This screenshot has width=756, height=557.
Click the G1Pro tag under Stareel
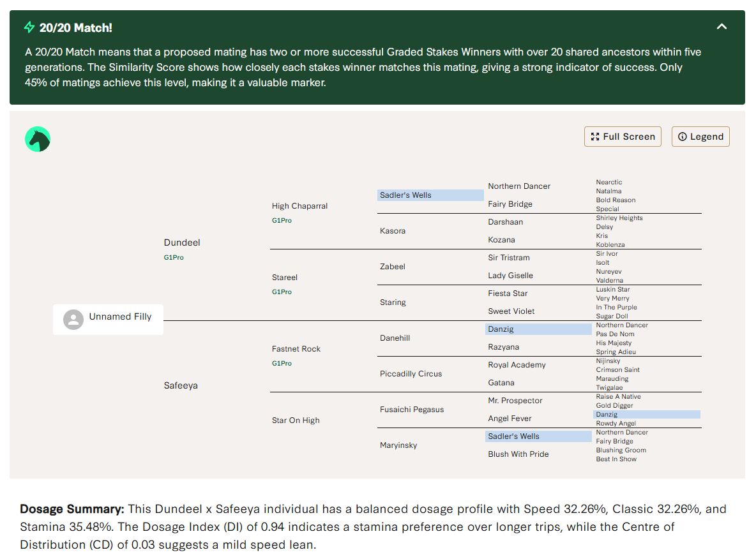pos(282,292)
